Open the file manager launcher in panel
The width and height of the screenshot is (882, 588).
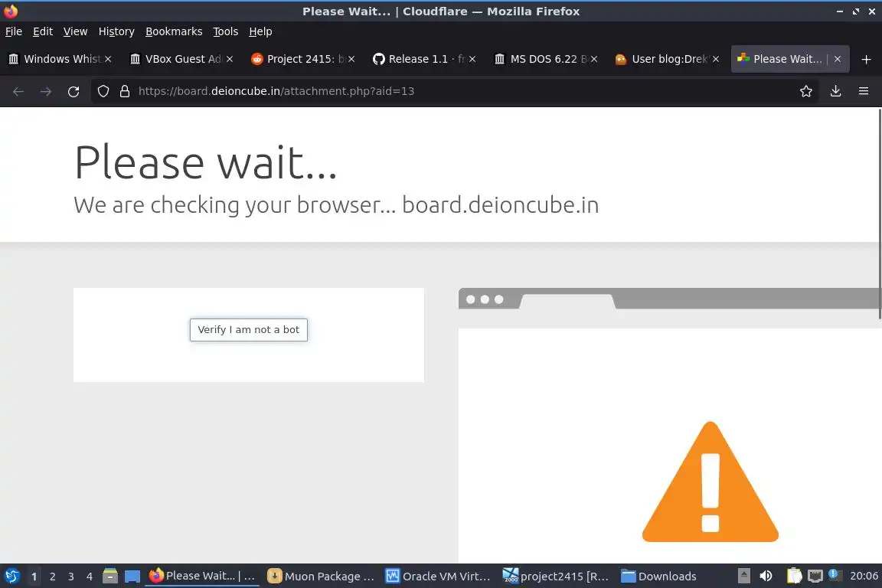click(x=110, y=576)
